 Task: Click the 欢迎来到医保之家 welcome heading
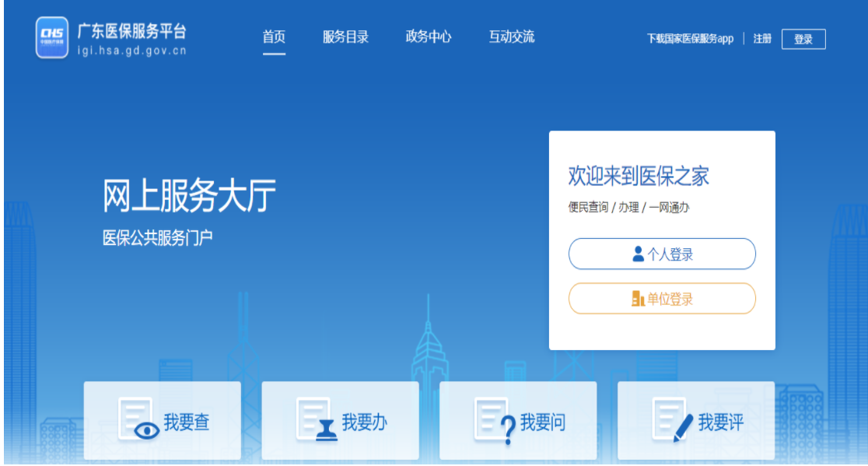click(x=639, y=176)
